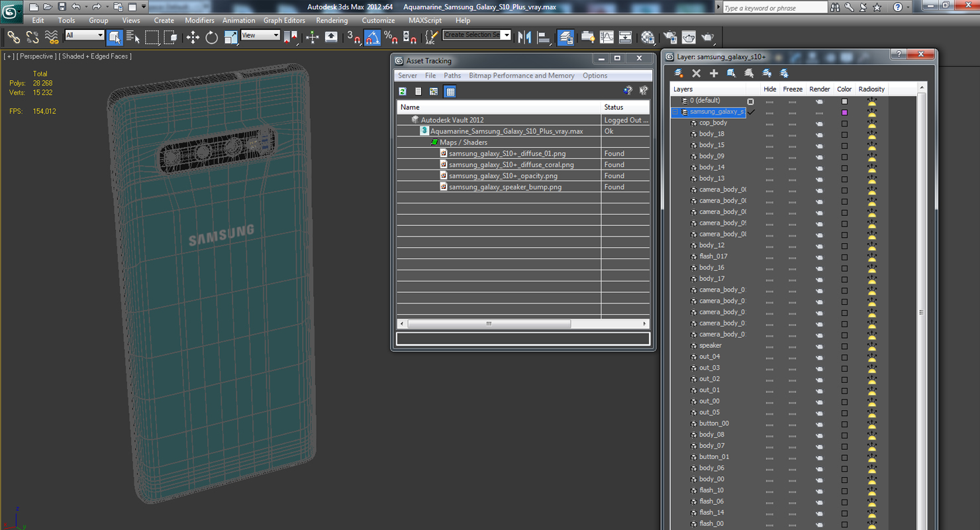Open the Material Editor icon
Screen dimensions: 980x530
[x=648, y=37]
